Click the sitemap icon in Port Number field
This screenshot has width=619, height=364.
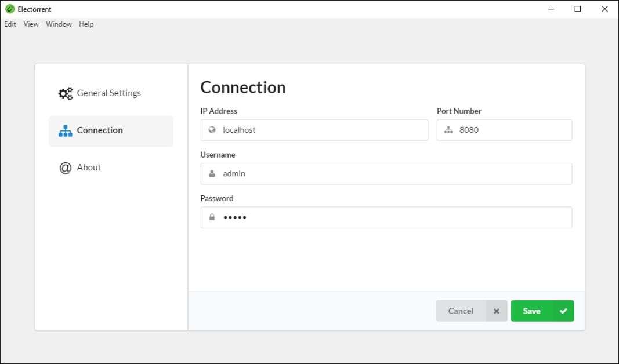(448, 130)
